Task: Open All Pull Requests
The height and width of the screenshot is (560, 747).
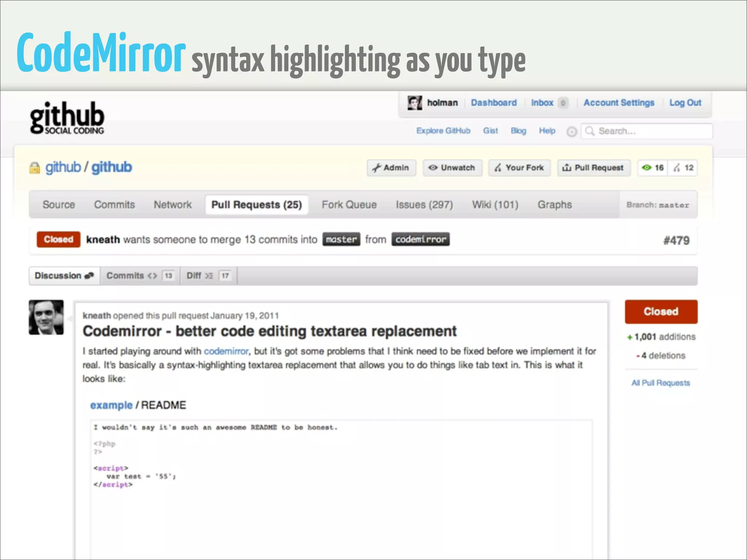Action: pos(661,383)
